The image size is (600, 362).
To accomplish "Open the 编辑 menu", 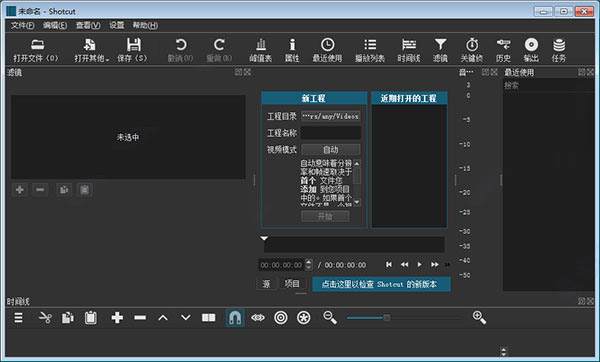I will [55, 25].
